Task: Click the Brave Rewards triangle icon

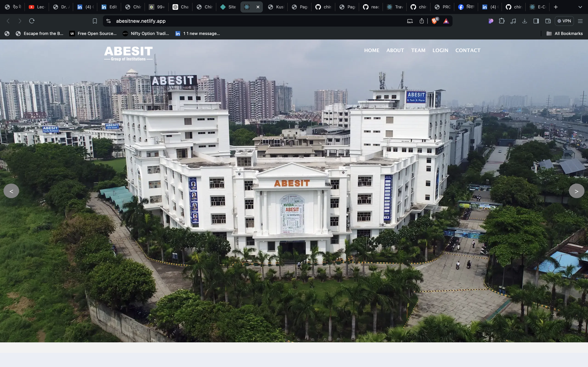Action: tap(446, 21)
